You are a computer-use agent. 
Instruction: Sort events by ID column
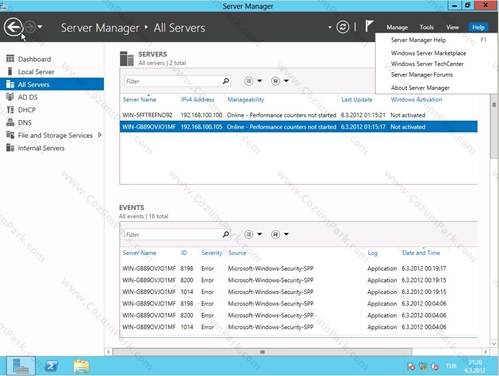[x=184, y=253]
